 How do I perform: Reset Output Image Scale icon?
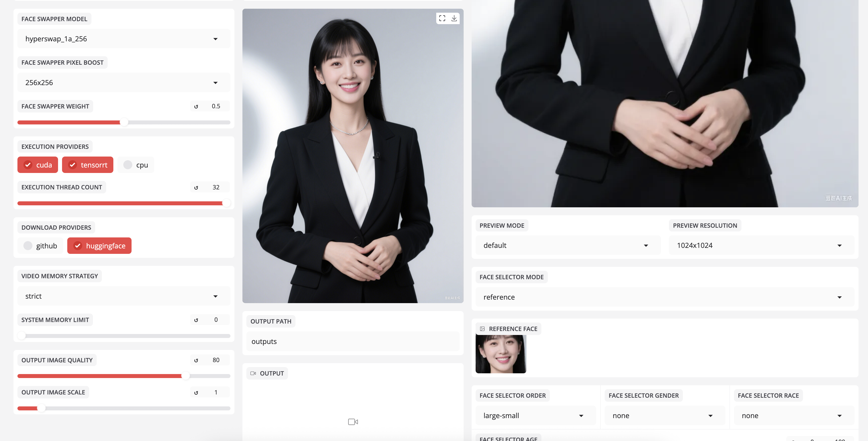coord(196,392)
